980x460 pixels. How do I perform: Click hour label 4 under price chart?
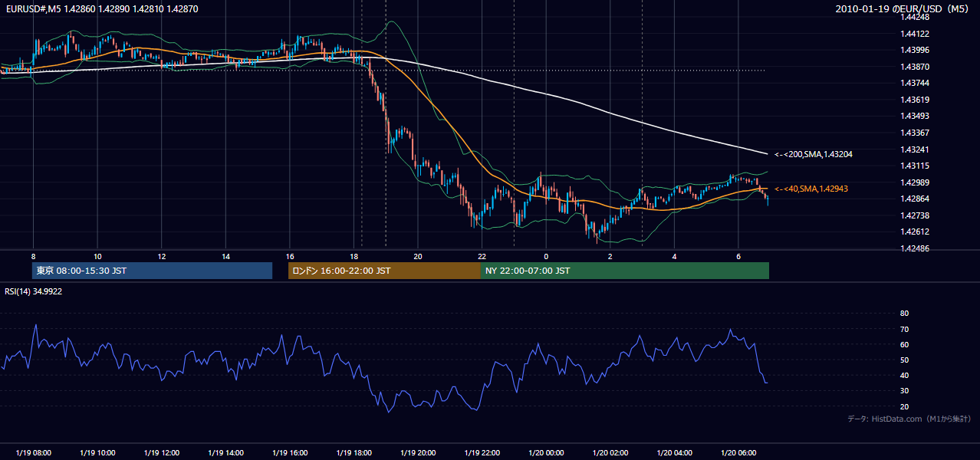[674, 256]
